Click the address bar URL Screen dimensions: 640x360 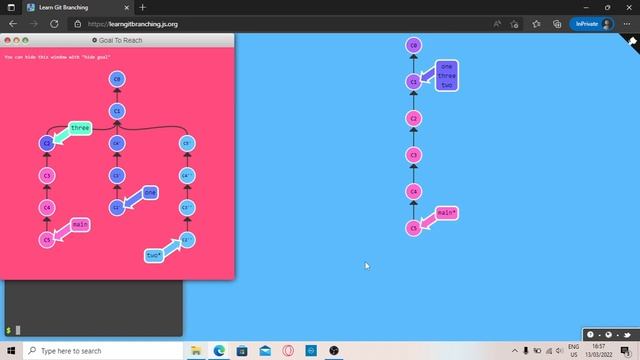133,24
